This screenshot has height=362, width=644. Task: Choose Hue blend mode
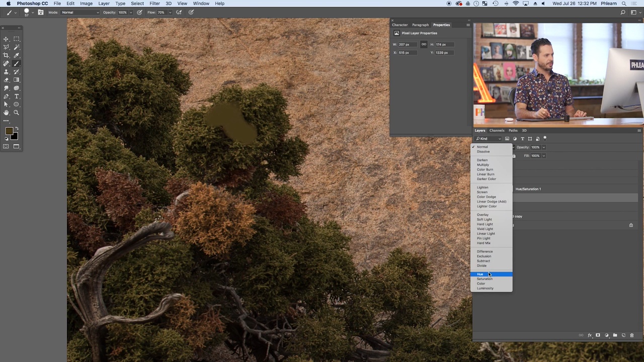[492, 274]
